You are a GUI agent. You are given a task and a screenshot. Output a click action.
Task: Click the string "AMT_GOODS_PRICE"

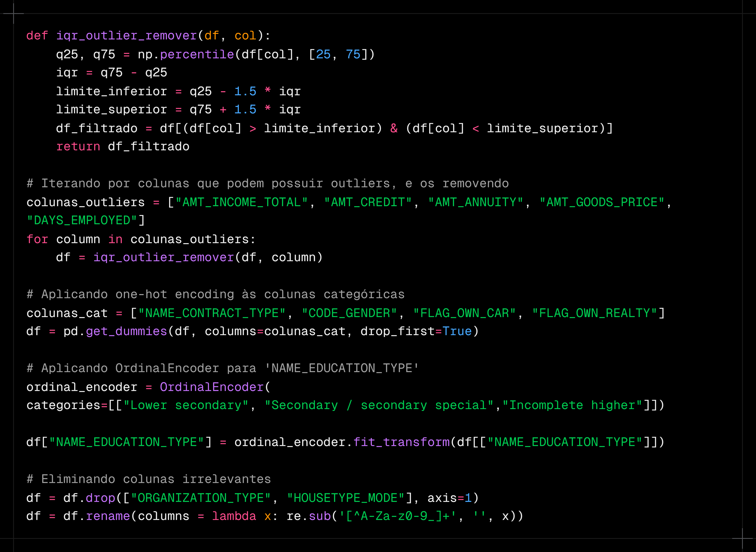coord(602,202)
